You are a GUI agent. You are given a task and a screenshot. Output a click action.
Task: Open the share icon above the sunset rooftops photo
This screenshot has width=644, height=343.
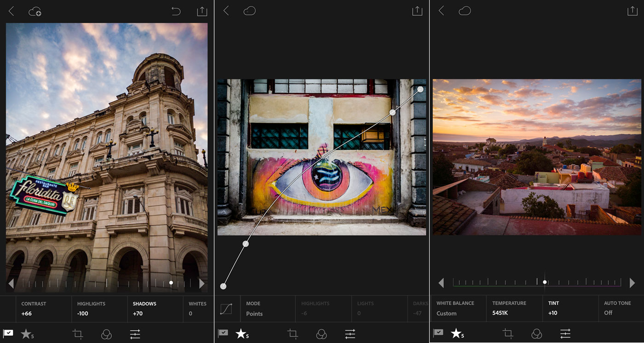coord(632,11)
